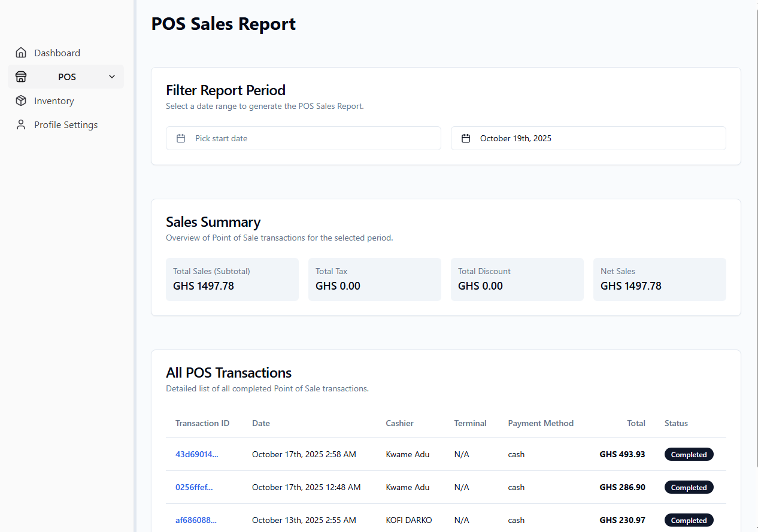Click the person icon for Profile Settings
The width and height of the screenshot is (758, 532).
point(21,124)
